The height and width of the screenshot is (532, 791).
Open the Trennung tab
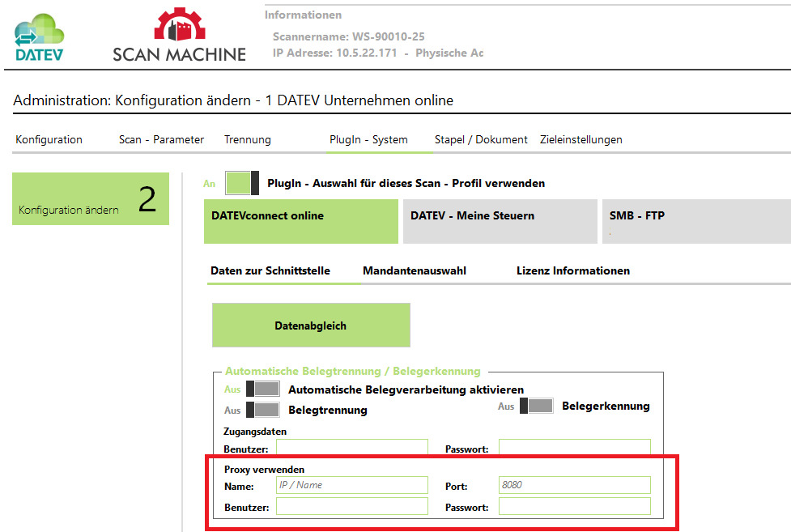pyautogui.click(x=248, y=139)
